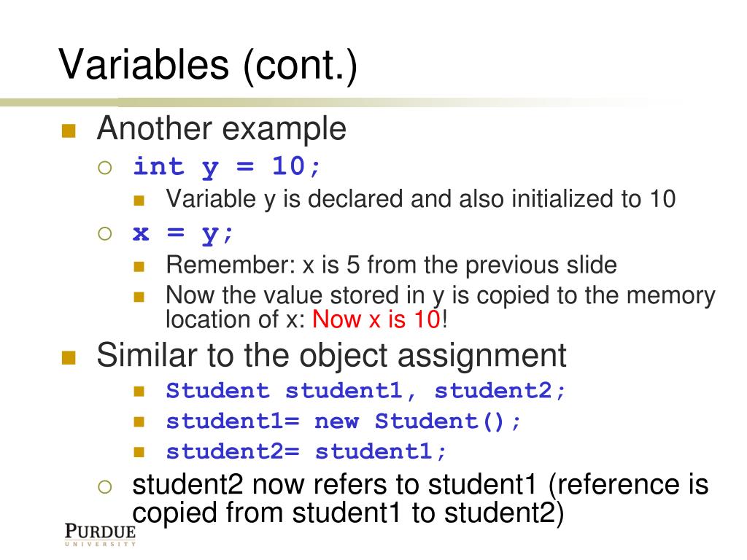The width and height of the screenshot is (747, 560).
Task: Click the code student2= student1;
Action: coord(306,451)
